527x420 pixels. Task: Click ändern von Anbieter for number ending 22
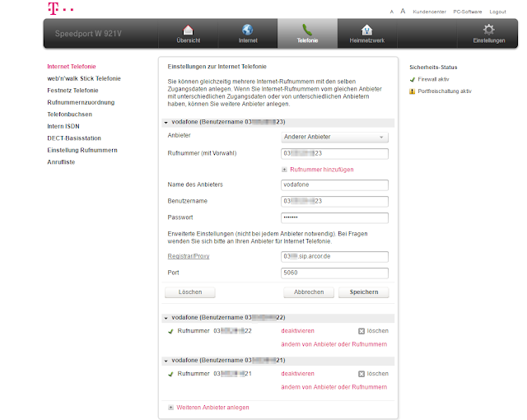334,344
